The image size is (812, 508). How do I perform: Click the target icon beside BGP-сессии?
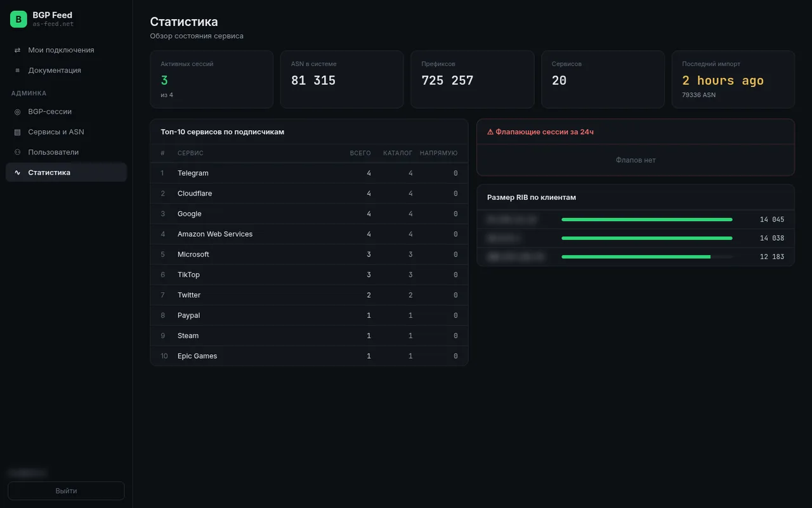pyautogui.click(x=17, y=112)
